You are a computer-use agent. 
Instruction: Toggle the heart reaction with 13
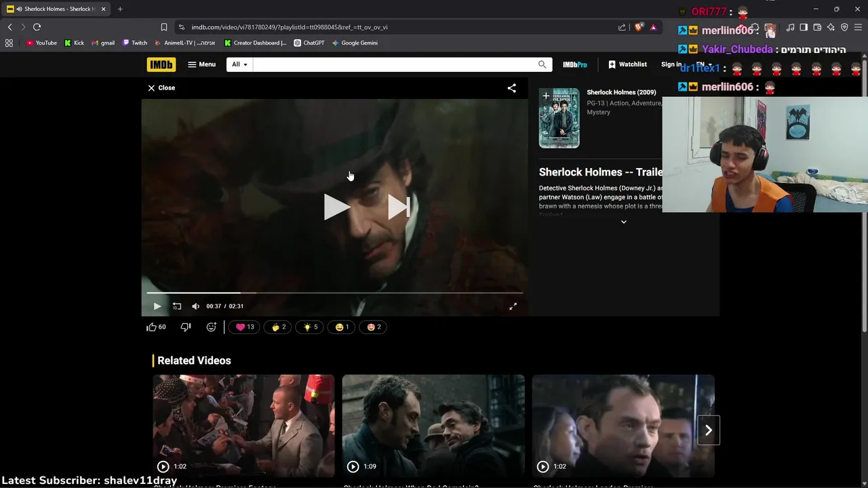click(x=244, y=327)
